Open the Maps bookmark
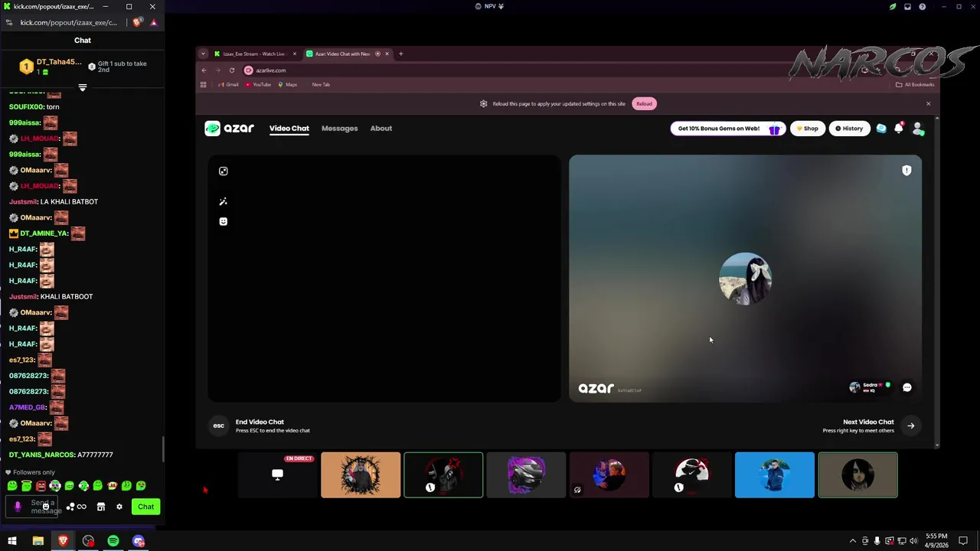This screenshot has width=980, height=551. point(288,85)
